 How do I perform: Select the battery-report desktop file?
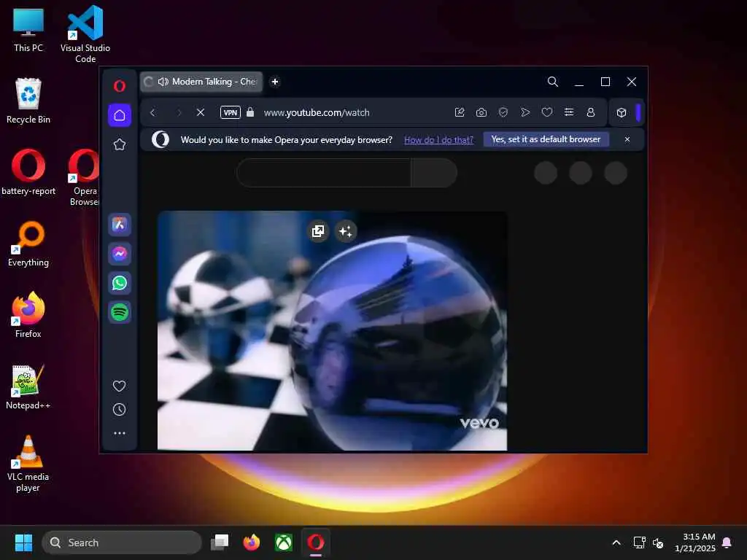point(28,172)
